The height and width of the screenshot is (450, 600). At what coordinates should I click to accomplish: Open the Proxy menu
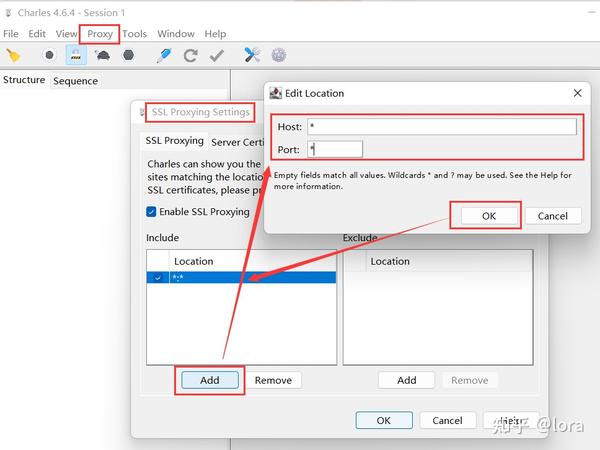(100, 34)
